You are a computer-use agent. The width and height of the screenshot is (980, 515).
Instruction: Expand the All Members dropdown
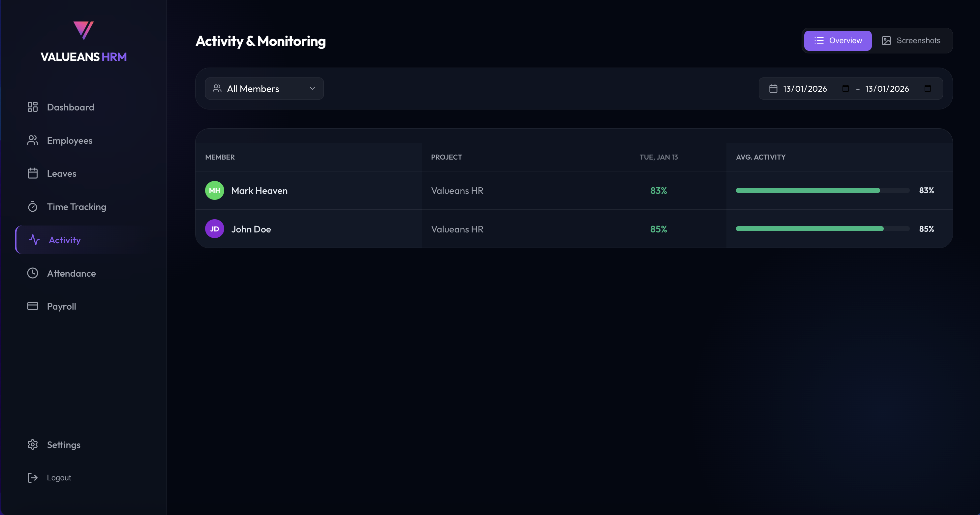264,89
